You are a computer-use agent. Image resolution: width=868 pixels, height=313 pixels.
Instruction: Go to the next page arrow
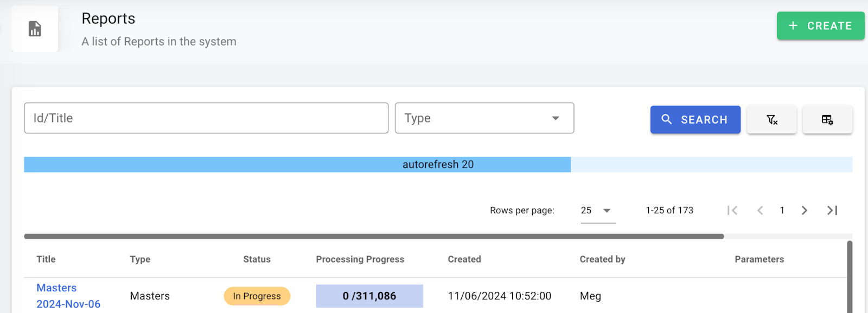[x=805, y=210]
